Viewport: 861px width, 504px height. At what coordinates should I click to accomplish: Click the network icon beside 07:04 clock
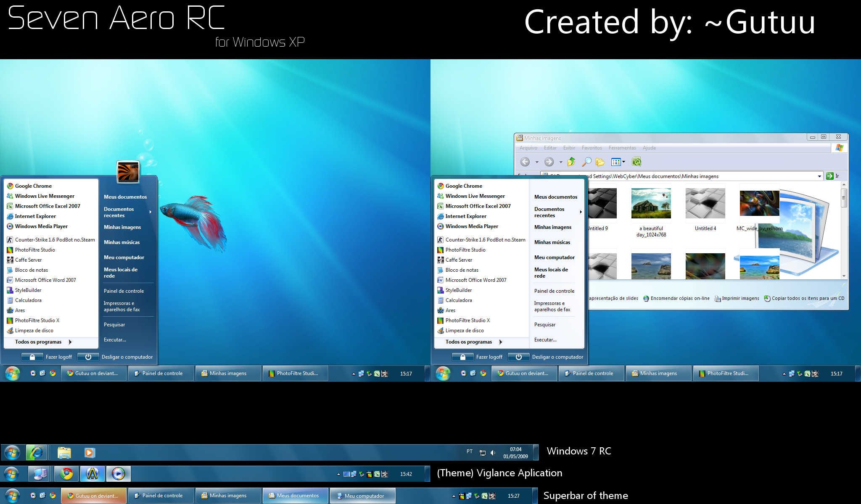[x=483, y=453]
